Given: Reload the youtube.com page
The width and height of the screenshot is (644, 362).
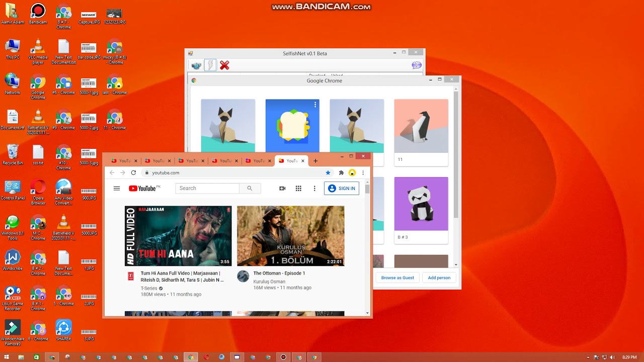Looking at the screenshot, I should (x=133, y=172).
